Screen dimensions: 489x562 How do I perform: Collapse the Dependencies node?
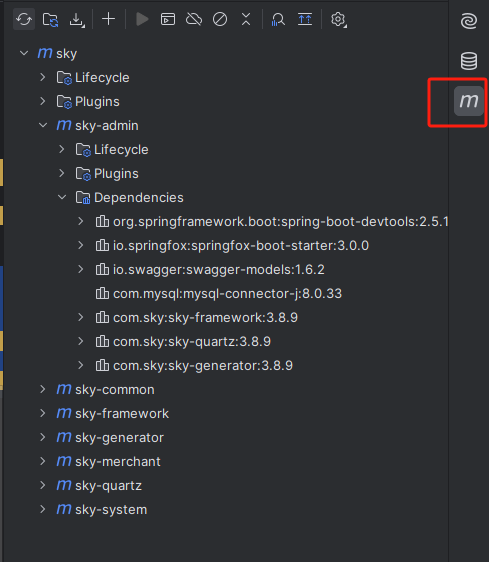click(x=62, y=197)
